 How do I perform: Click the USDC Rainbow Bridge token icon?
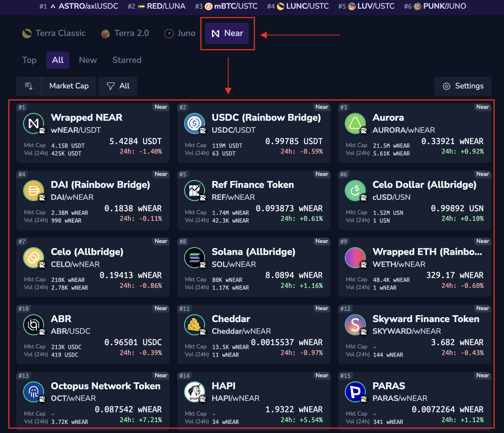195,123
